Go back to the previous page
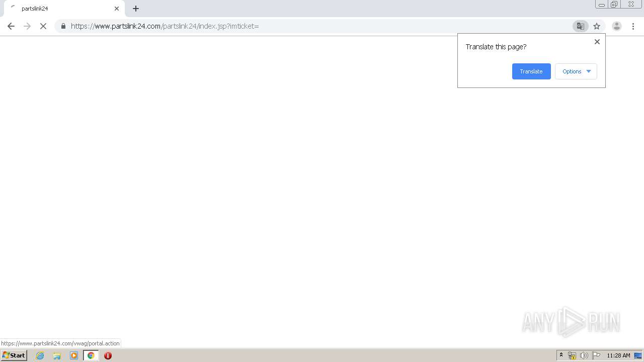This screenshot has width=644, height=362. click(11, 26)
